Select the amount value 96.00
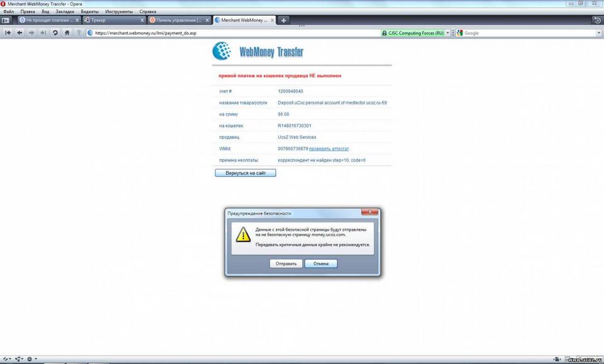The width and height of the screenshot is (604, 364). tap(284, 114)
